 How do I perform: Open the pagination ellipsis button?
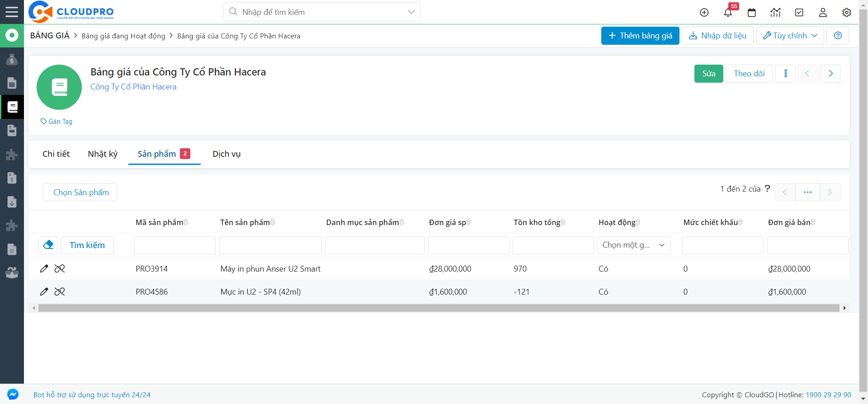808,192
